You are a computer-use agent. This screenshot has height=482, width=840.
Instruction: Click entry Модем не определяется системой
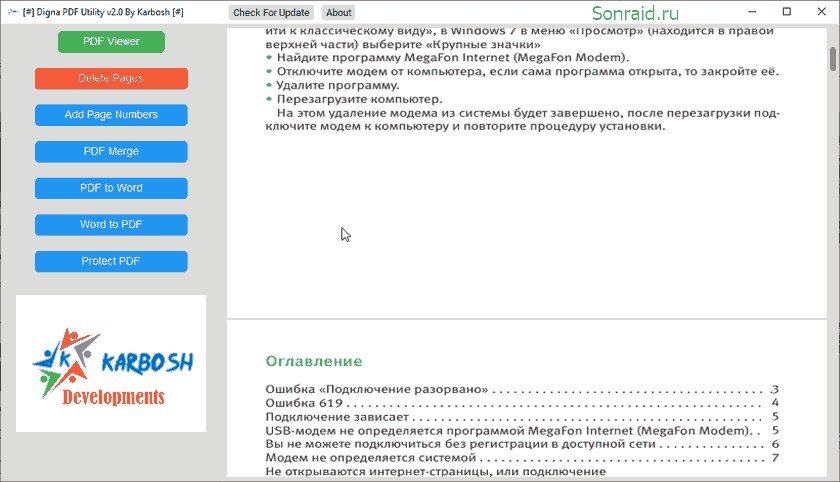click(522, 458)
